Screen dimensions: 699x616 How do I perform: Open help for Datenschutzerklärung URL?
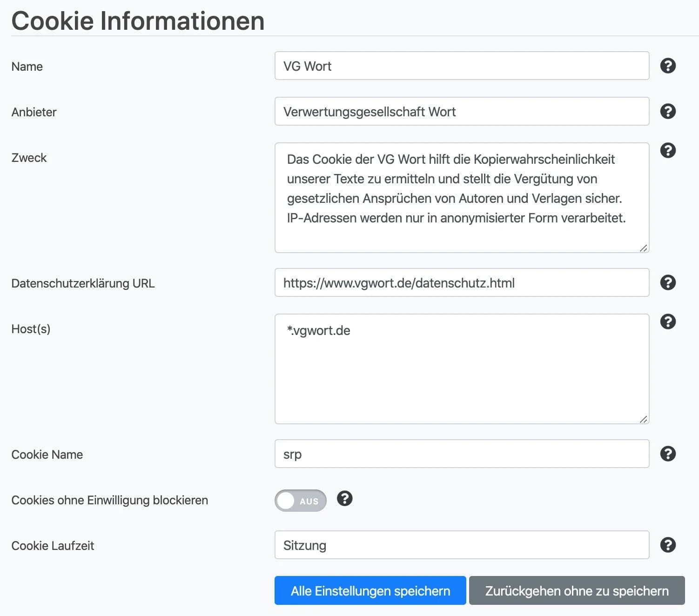tap(668, 282)
